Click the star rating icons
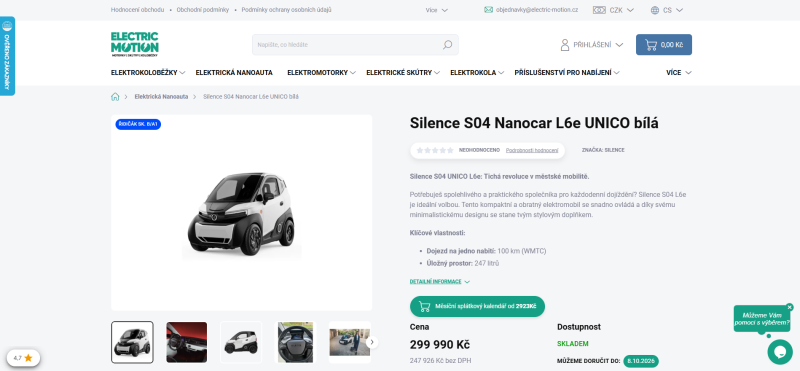The width and height of the screenshot is (800, 371). [435, 150]
